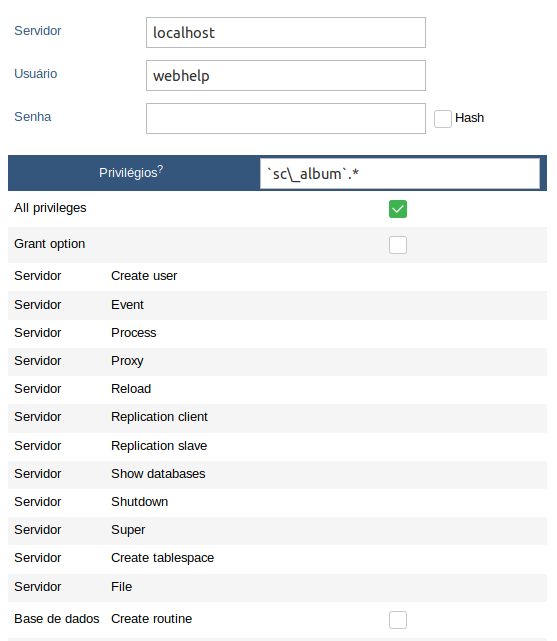The height and width of the screenshot is (641, 557).
Task: Focus the empty Senha password field
Action: click(x=286, y=119)
